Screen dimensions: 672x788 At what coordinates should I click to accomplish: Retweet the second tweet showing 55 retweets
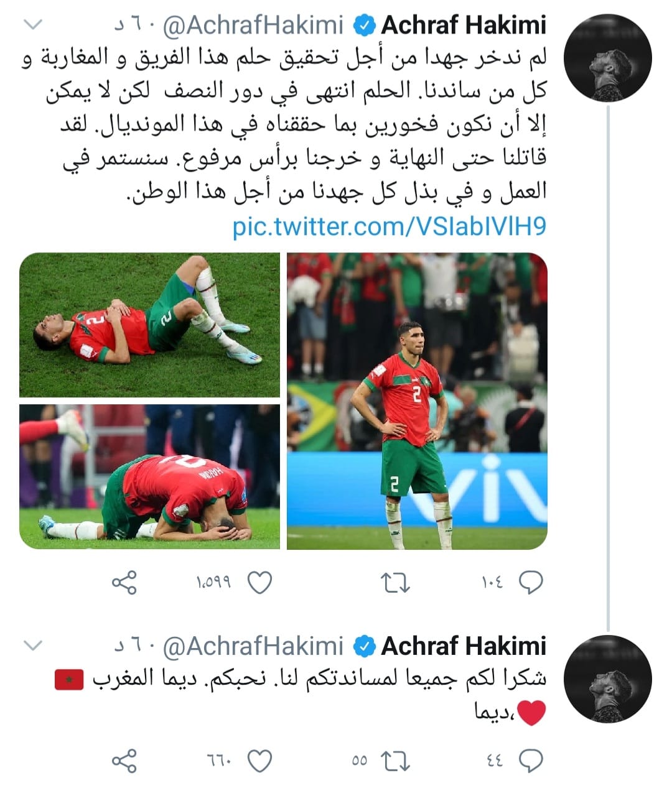click(395, 761)
